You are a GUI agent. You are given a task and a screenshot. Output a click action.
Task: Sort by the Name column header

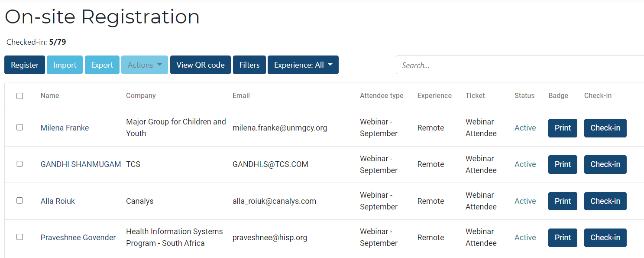50,96
